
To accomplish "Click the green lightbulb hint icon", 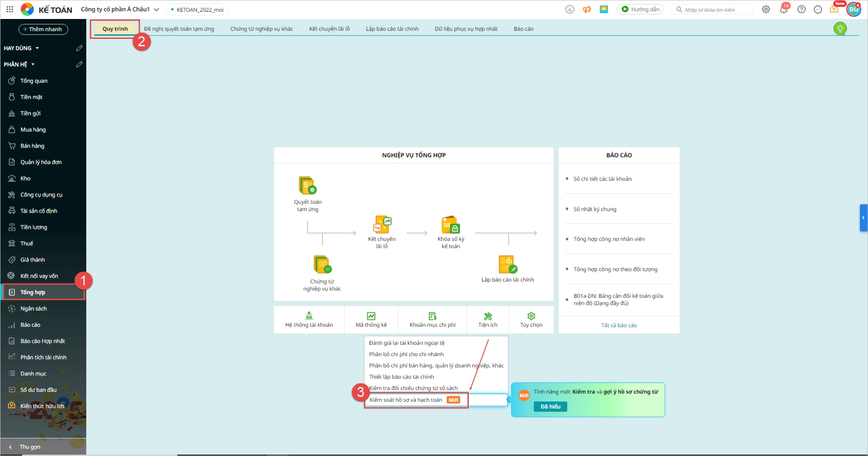I will (x=840, y=28).
